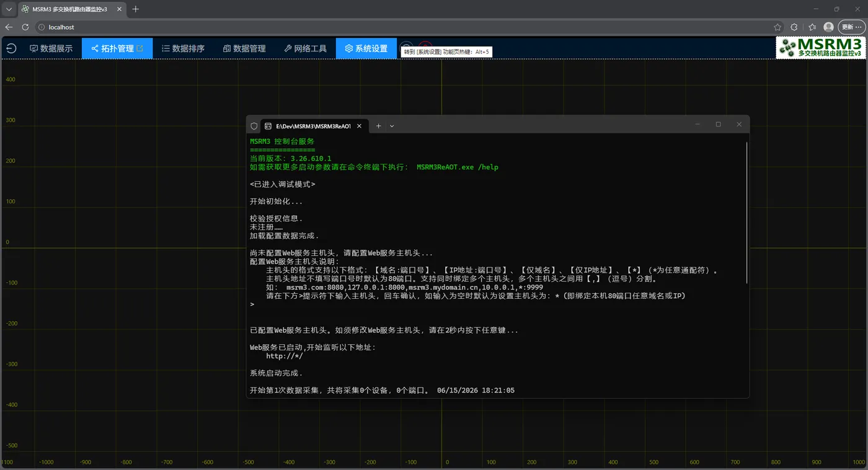
Task: Open the 数据排序 tab
Action: [x=184, y=48]
